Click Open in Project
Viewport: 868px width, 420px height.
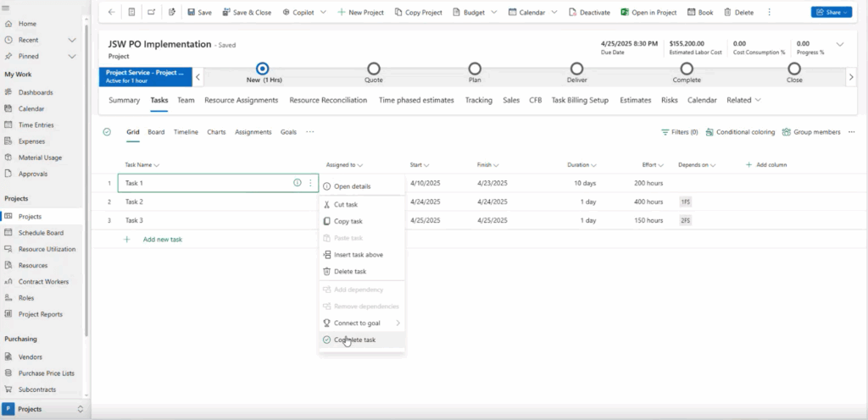(x=648, y=12)
